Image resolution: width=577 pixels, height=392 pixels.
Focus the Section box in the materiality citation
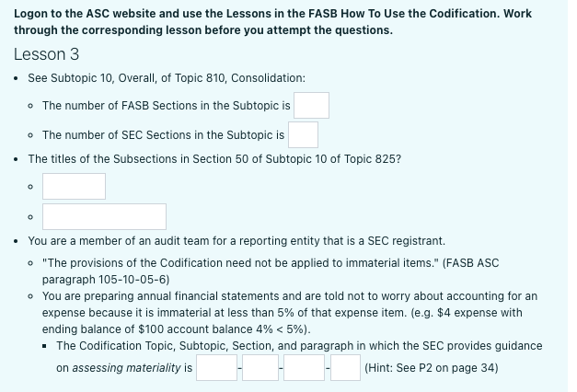[x=304, y=368]
